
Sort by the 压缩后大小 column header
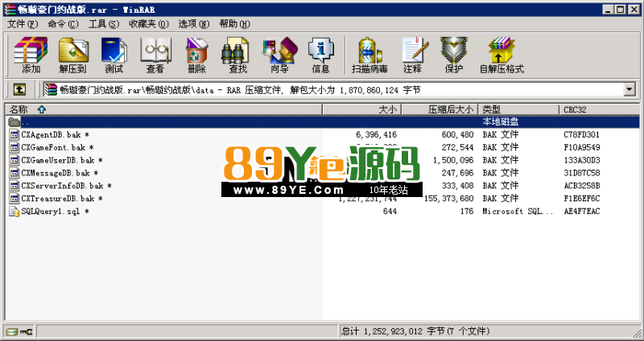[440, 109]
